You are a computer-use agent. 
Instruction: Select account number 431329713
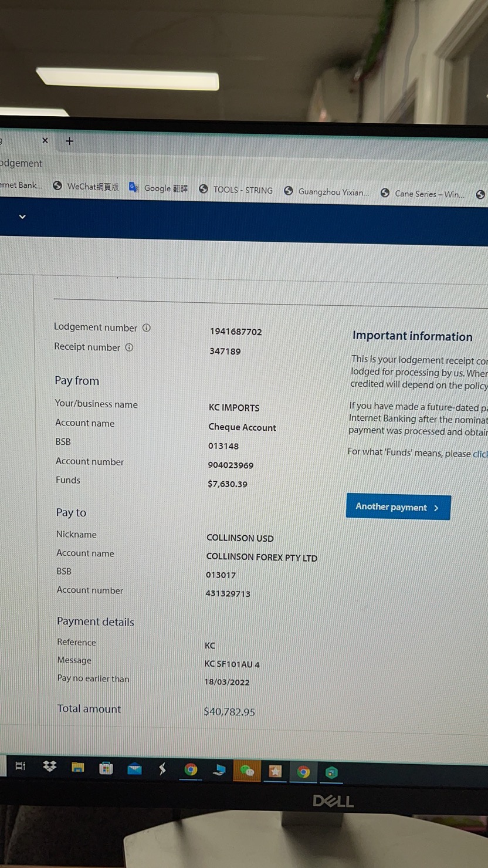pos(228,593)
